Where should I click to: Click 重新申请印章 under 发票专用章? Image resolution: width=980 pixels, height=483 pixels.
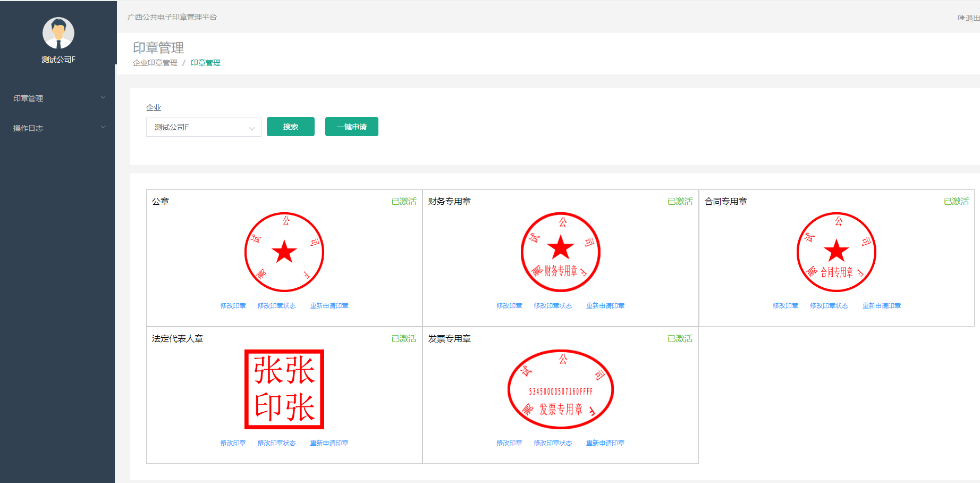coord(605,443)
